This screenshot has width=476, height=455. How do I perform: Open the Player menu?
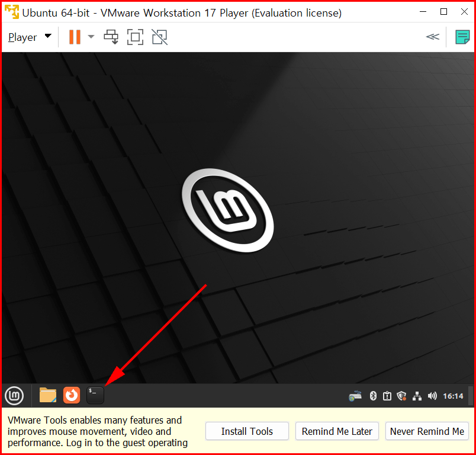pyautogui.click(x=30, y=37)
